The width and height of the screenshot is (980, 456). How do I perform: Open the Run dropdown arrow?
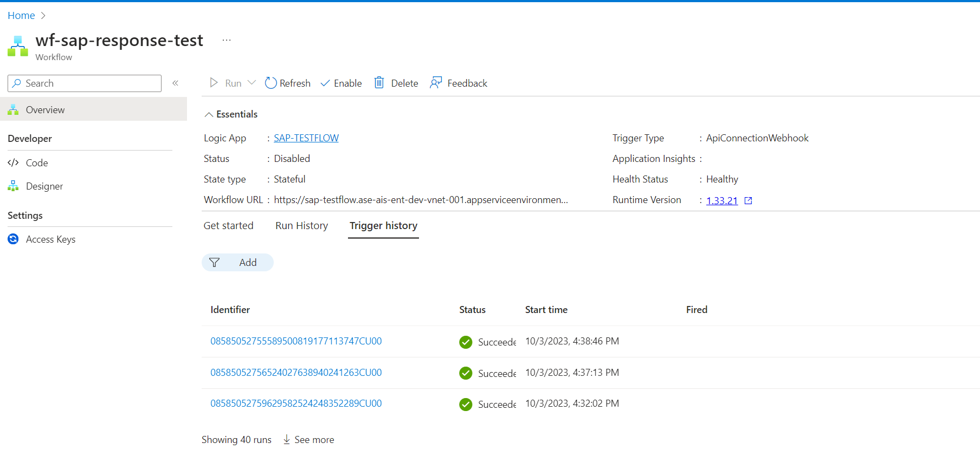[252, 83]
